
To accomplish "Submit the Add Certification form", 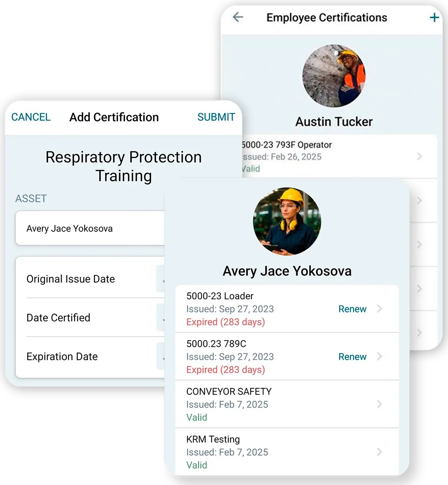I will pyautogui.click(x=216, y=117).
